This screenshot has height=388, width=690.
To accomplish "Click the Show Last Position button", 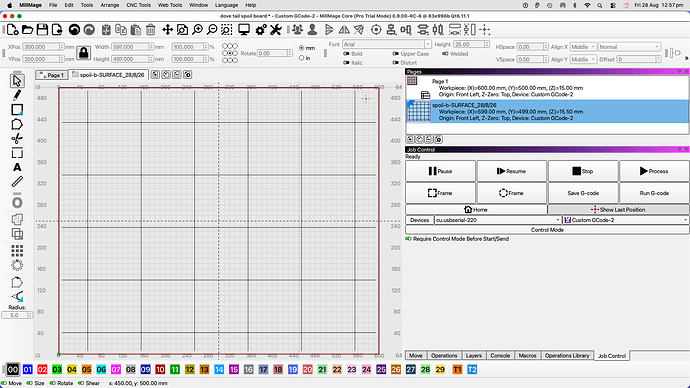I will (618, 209).
